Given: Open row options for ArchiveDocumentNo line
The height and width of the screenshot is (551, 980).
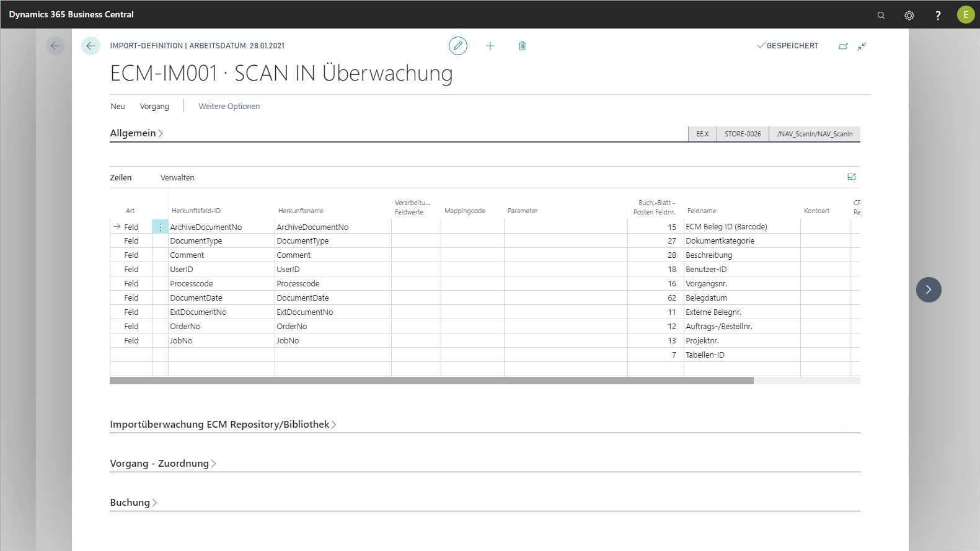Looking at the screenshot, I should point(160,227).
